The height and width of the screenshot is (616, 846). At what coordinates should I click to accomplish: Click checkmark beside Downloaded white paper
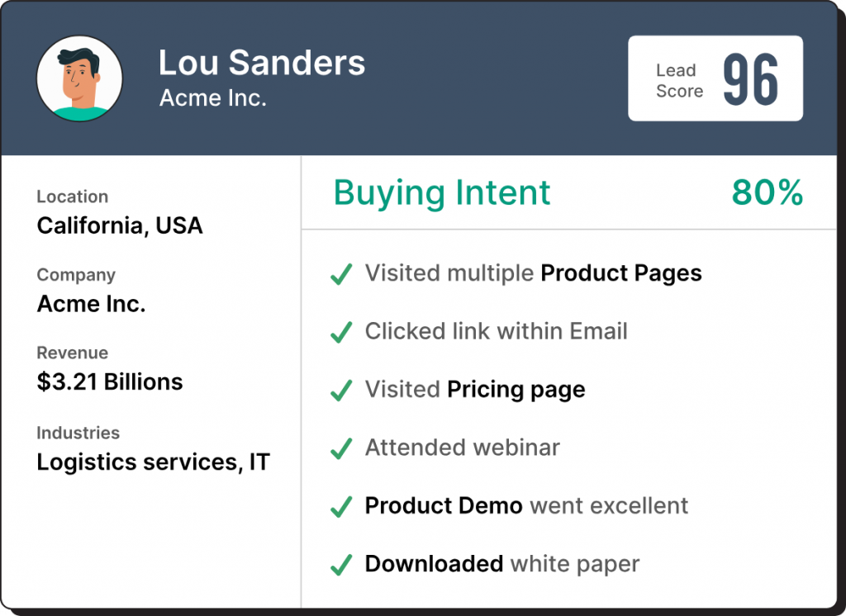341,566
